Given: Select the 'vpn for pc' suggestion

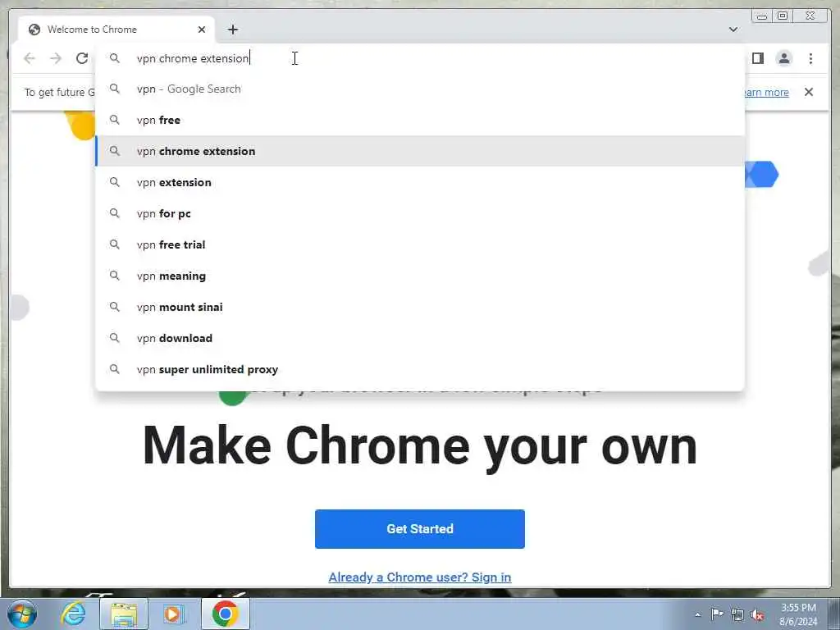Looking at the screenshot, I should [420, 213].
